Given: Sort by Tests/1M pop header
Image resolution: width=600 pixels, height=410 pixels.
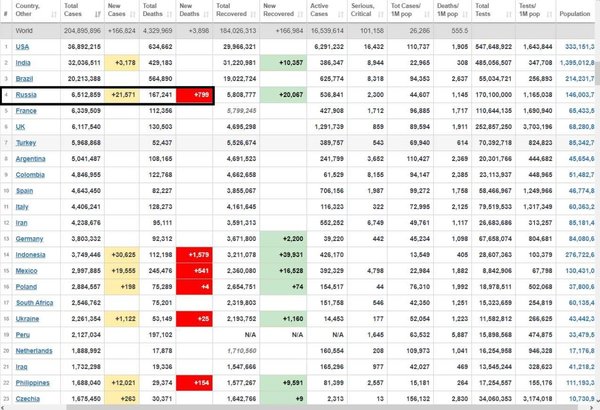Looking at the screenshot, I should (535, 10).
